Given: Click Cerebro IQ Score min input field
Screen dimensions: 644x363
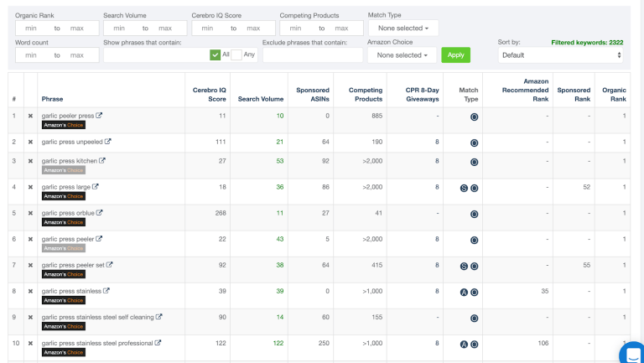Looking at the screenshot, I should pyautogui.click(x=208, y=28).
